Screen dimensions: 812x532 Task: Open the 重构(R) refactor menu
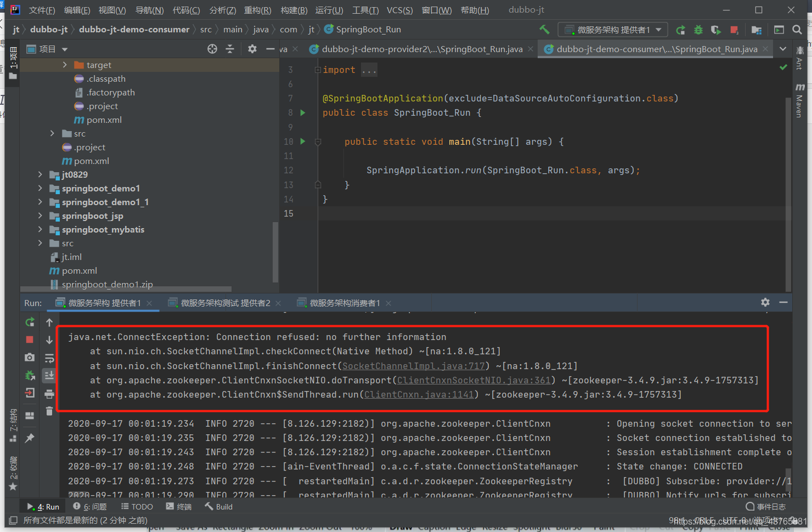coord(258,10)
